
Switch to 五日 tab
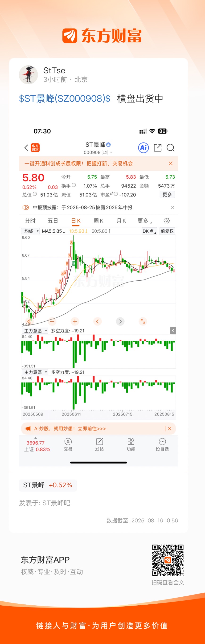pyautogui.click(x=53, y=221)
